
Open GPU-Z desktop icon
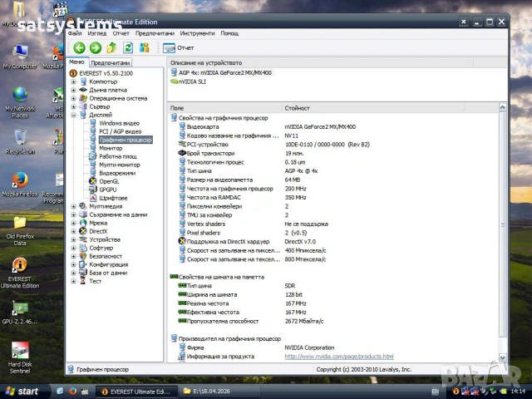20,313
